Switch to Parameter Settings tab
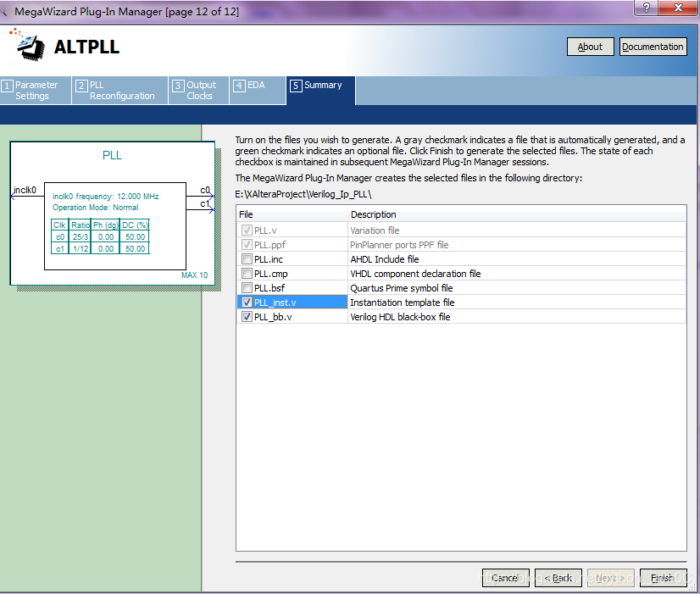 coord(36,90)
